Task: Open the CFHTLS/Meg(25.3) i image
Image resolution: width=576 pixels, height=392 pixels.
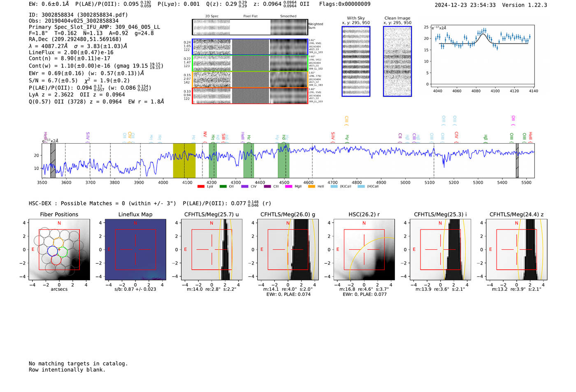Action: click(x=441, y=250)
